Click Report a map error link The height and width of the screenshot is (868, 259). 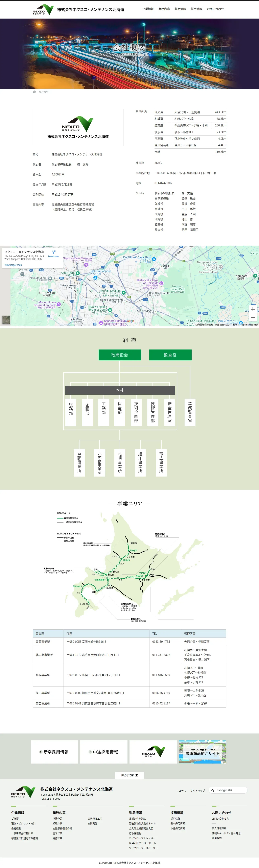point(249,325)
